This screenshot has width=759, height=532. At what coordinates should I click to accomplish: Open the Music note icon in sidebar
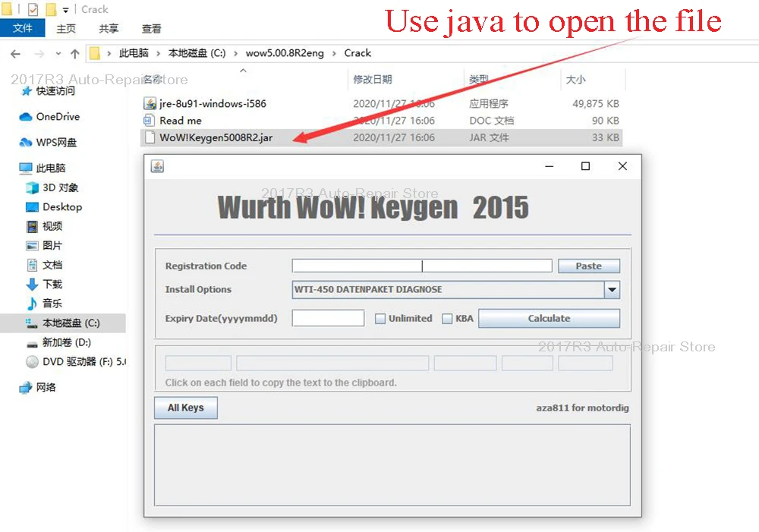(x=32, y=304)
